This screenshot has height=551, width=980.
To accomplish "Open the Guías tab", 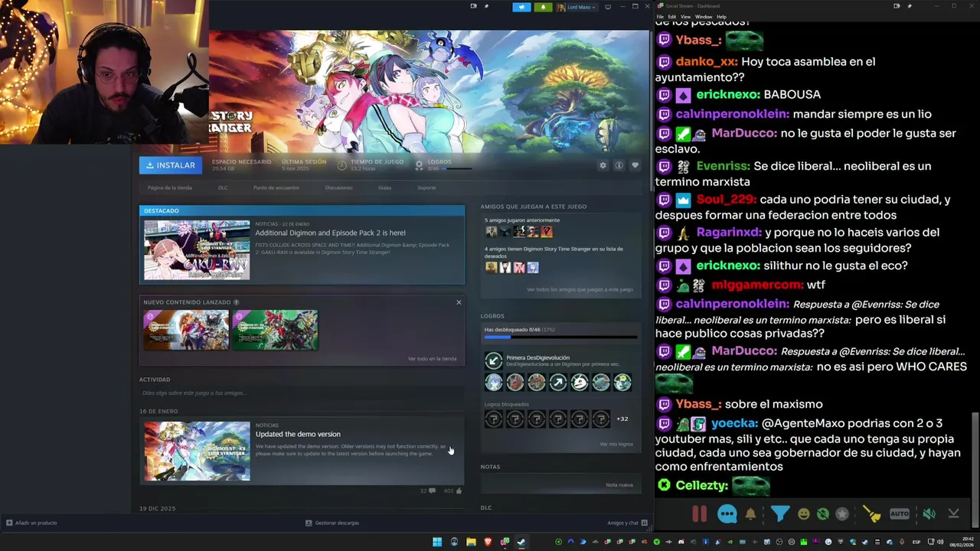I will [384, 187].
